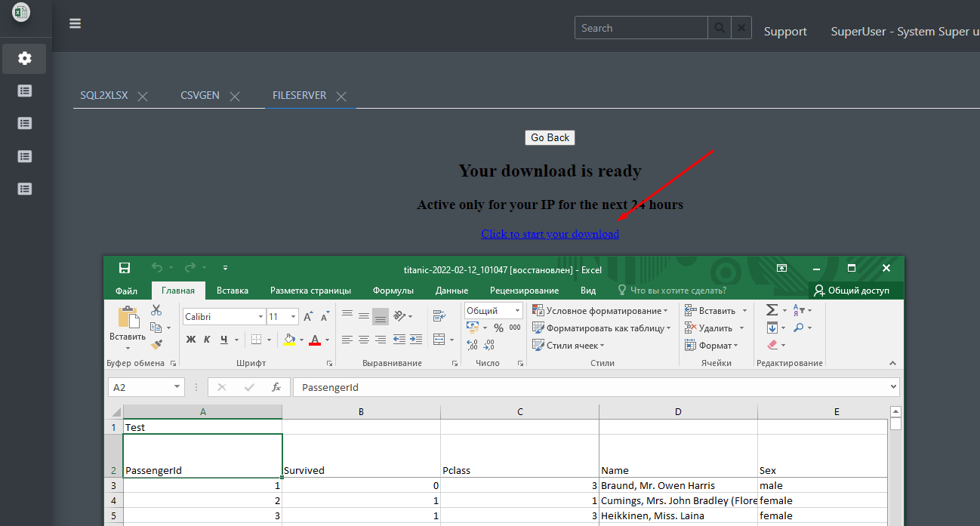This screenshot has width=980, height=526.
Task: Click the search magnifier icon
Action: 719,28
